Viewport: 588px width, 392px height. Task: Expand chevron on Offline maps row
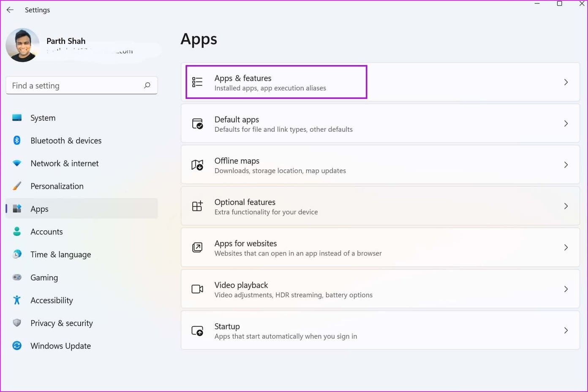566,165
